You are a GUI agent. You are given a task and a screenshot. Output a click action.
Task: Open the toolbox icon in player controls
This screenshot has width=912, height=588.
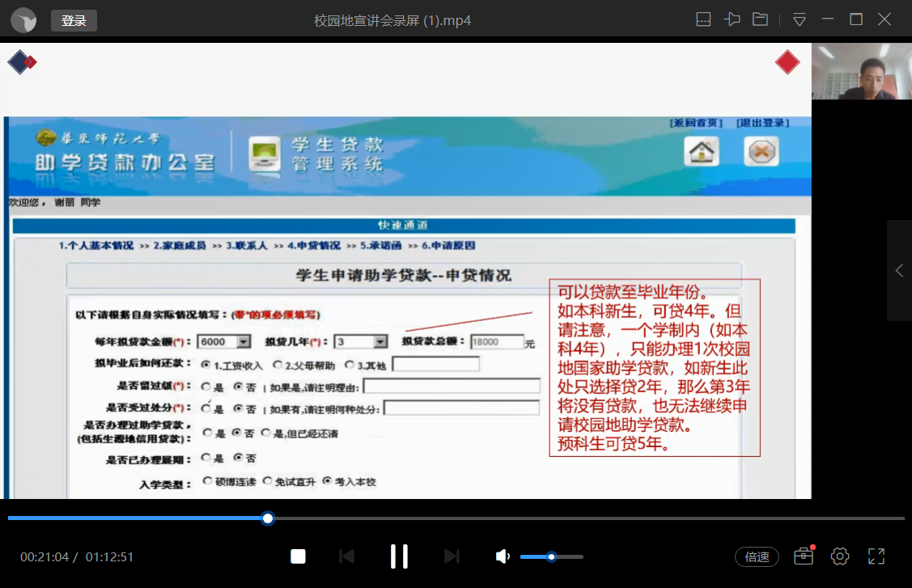(803, 556)
